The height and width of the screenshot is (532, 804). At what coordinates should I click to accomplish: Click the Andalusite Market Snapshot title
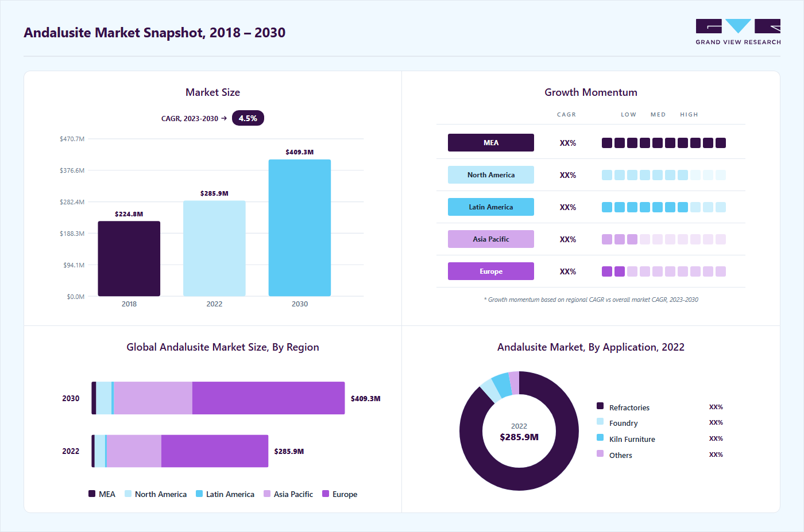coord(154,33)
